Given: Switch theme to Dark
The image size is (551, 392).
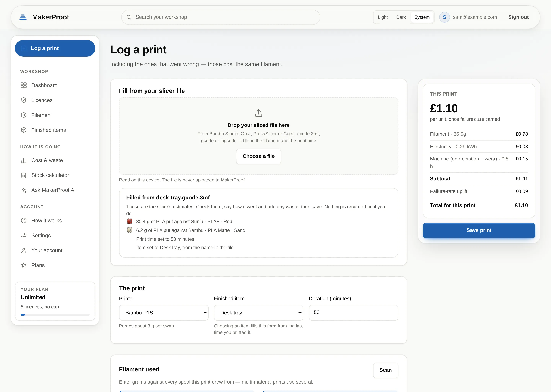Looking at the screenshot, I should (401, 17).
